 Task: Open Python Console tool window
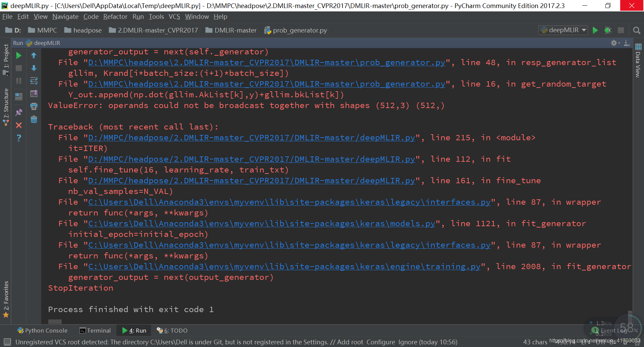pos(42,331)
